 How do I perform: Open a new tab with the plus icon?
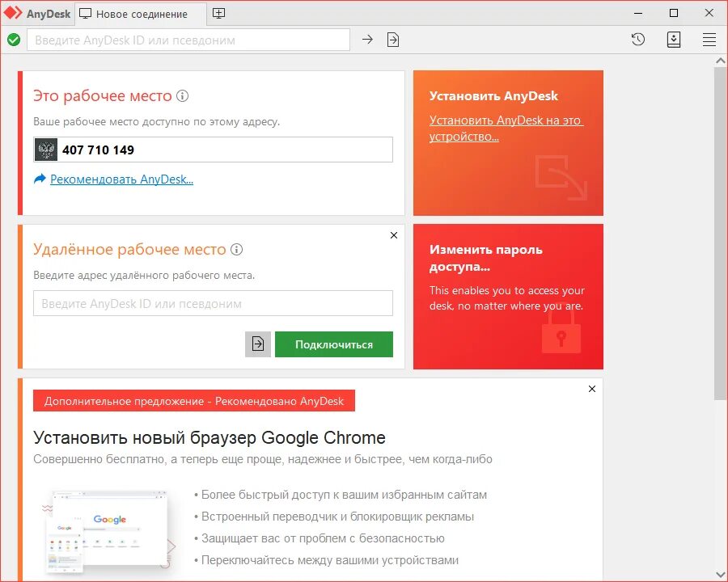(x=218, y=14)
